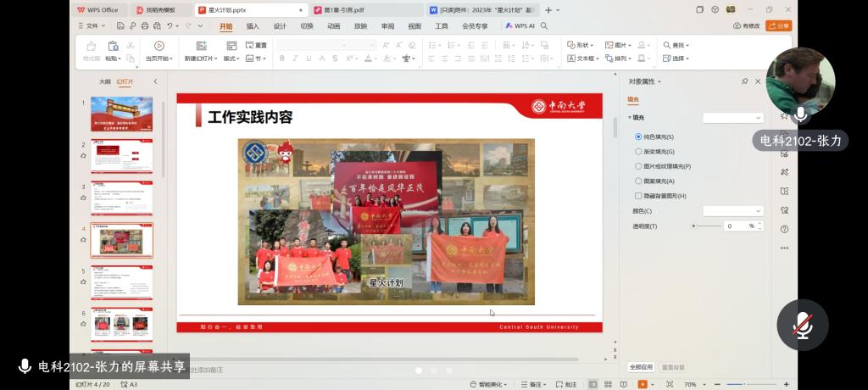Viewport: 868px width, 390px height.
Task: Open the more options dots in side strip
Action: [784, 248]
